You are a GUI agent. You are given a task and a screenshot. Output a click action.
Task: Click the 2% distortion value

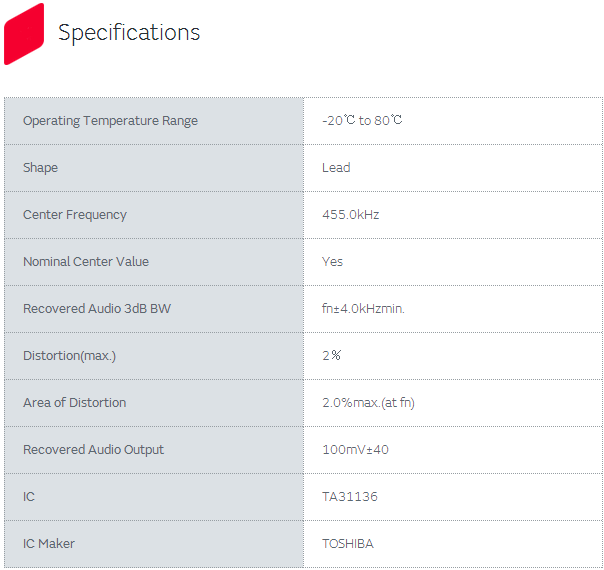coord(332,356)
